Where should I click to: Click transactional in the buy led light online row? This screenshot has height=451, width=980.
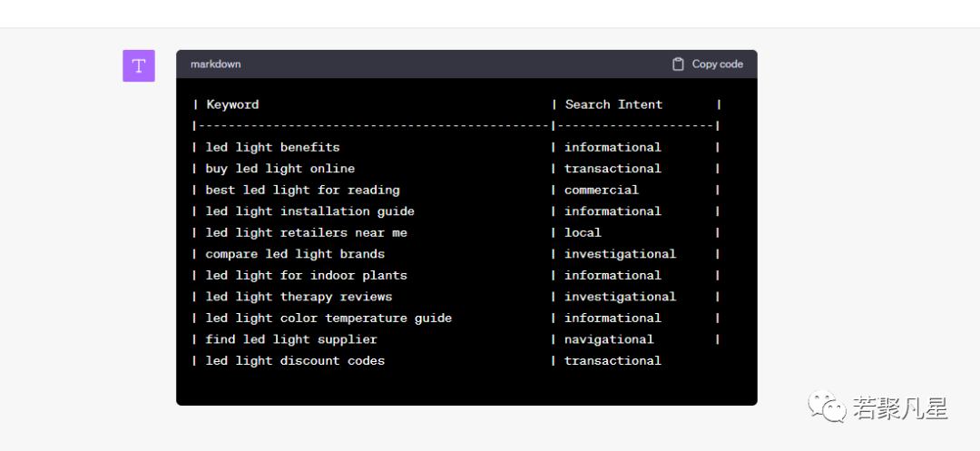[613, 169]
